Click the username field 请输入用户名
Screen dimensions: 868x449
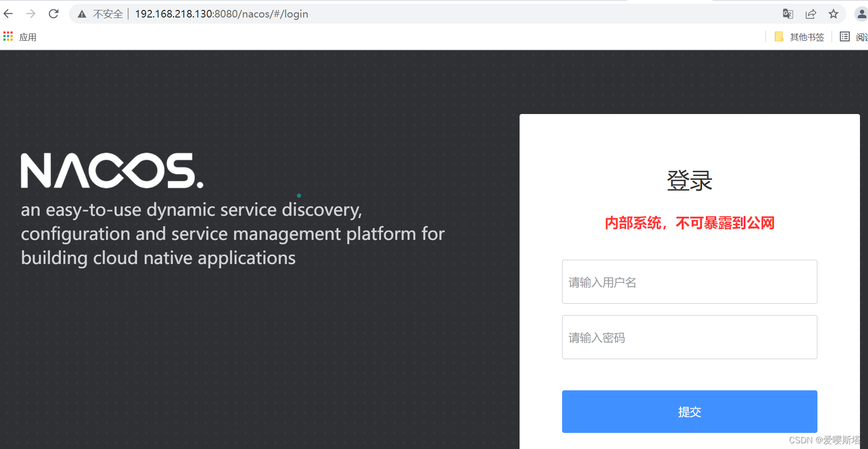point(689,282)
